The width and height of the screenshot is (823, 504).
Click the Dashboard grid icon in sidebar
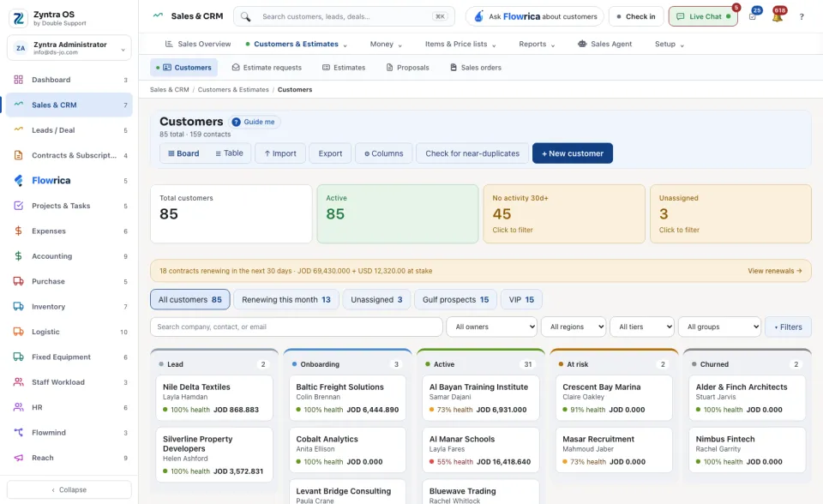[x=18, y=80]
